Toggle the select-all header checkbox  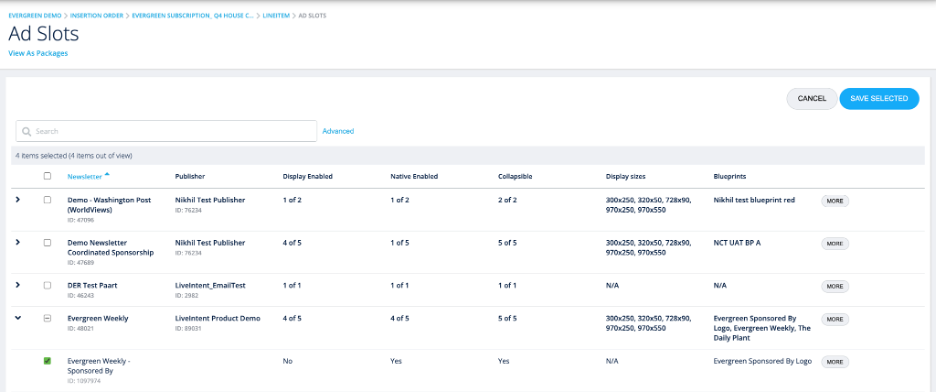48,176
